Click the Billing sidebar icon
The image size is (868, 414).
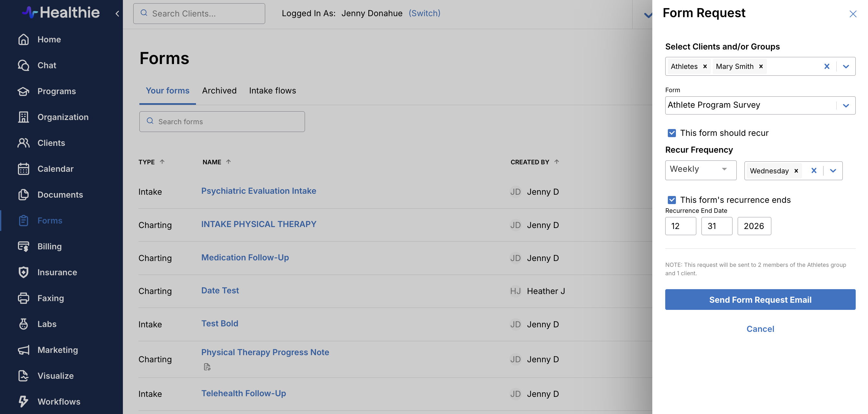pyautogui.click(x=23, y=246)
